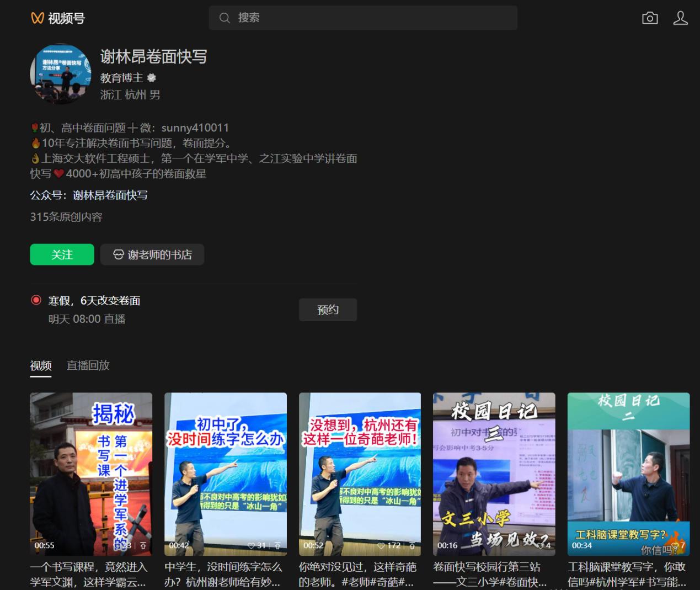Click the red live indicator beside 寒假直播
The image size is (700, 590).
click(35, 300)
